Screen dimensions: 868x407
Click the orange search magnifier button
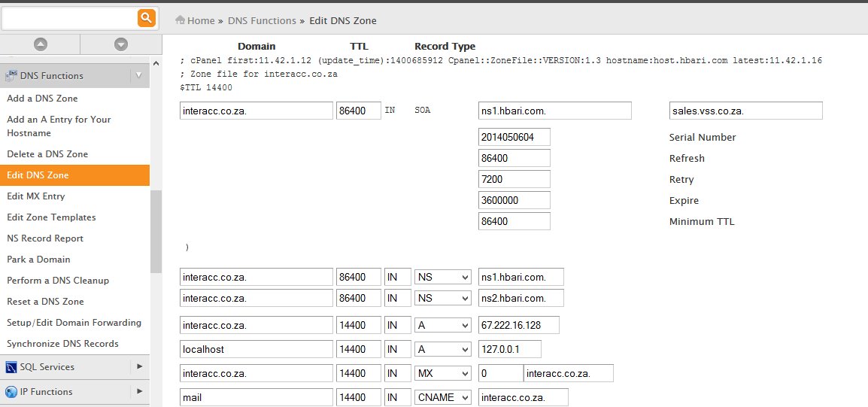pyautogui.click(x=147, y=17)
